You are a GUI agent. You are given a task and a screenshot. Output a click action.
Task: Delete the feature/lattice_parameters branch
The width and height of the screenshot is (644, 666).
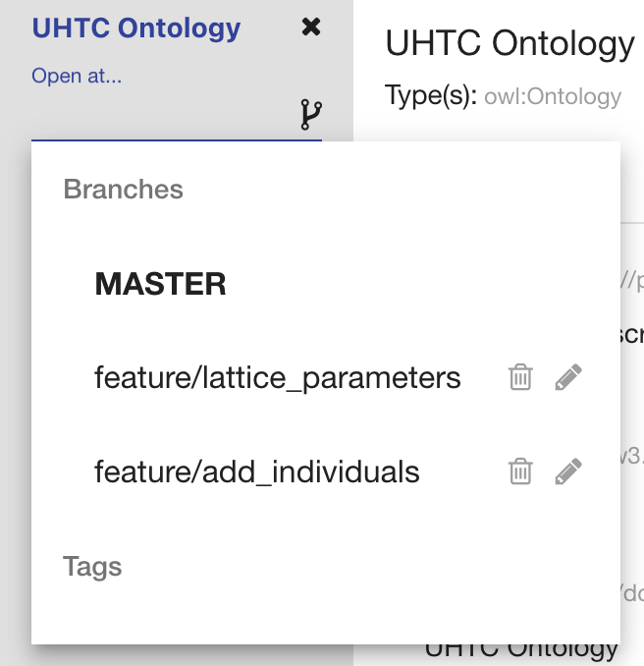point(520,377)
